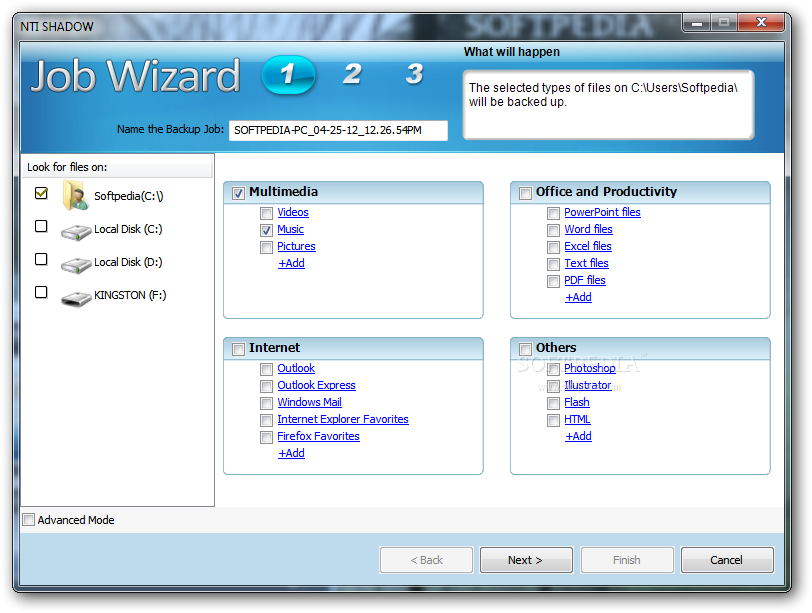Viewport: 812px width, 613px height.
Task: Click +Add under Others
Action: click(x=578, y=436)
